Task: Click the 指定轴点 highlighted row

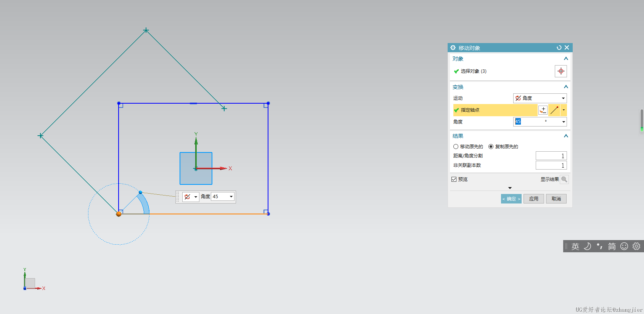Action: pyautogui.click(x=495, y=110)
